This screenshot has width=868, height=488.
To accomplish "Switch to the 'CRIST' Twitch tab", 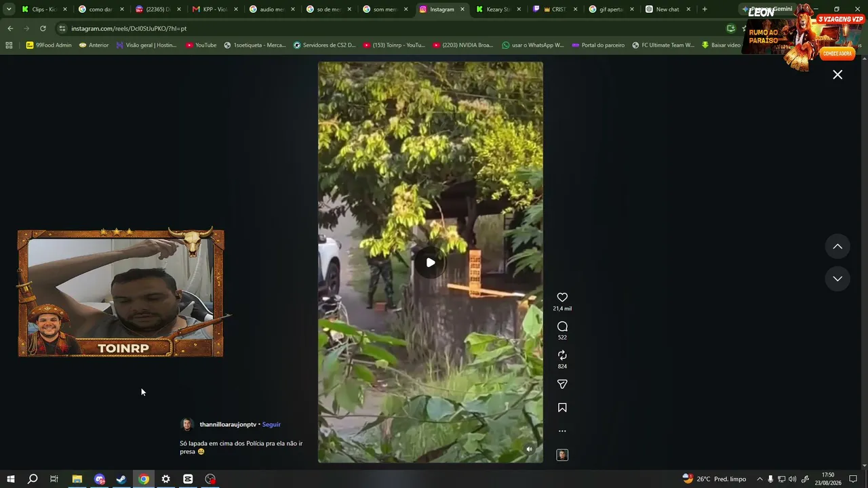I will tap(554, 9).
